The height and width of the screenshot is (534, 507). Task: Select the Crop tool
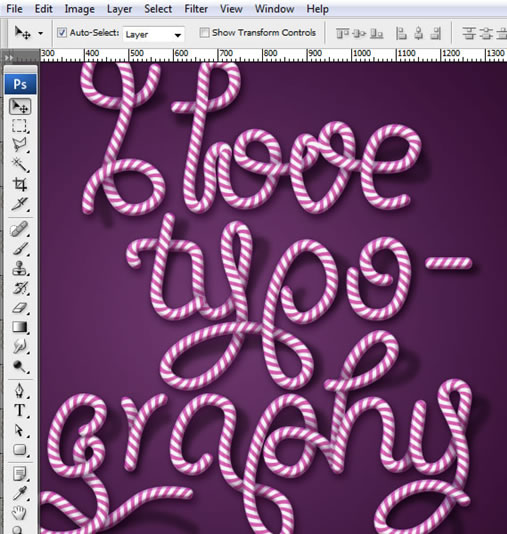pyautogui.click(x=19, y=185)
